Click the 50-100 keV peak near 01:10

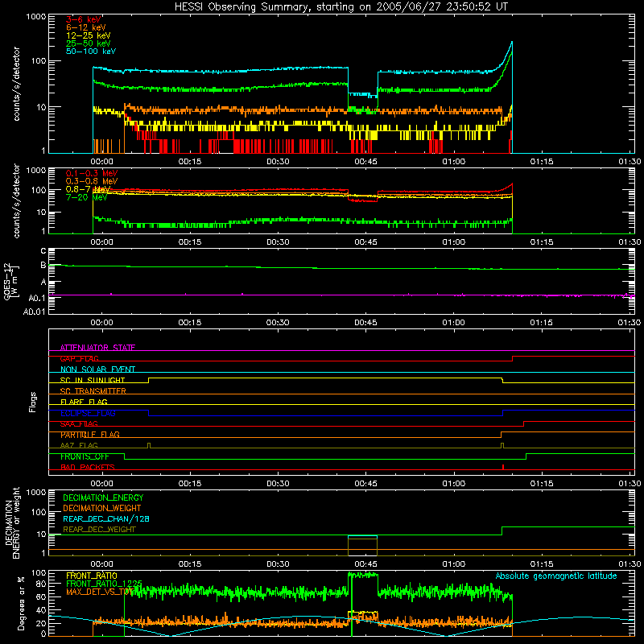pos(511,43)
